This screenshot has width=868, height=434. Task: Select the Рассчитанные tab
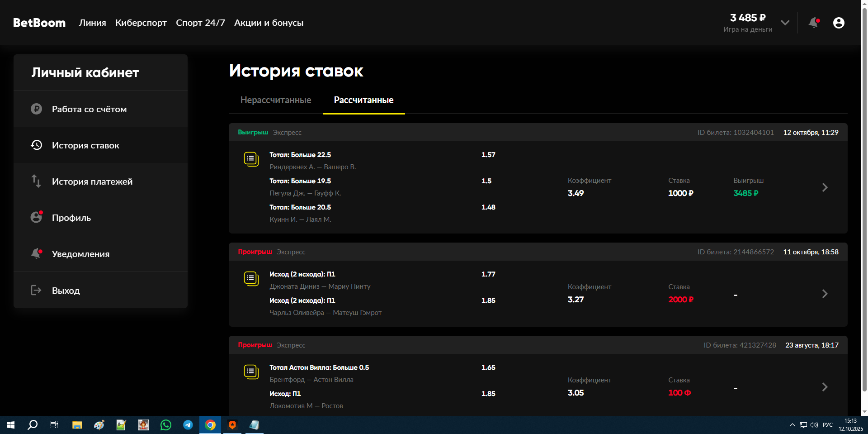point(363,100)
